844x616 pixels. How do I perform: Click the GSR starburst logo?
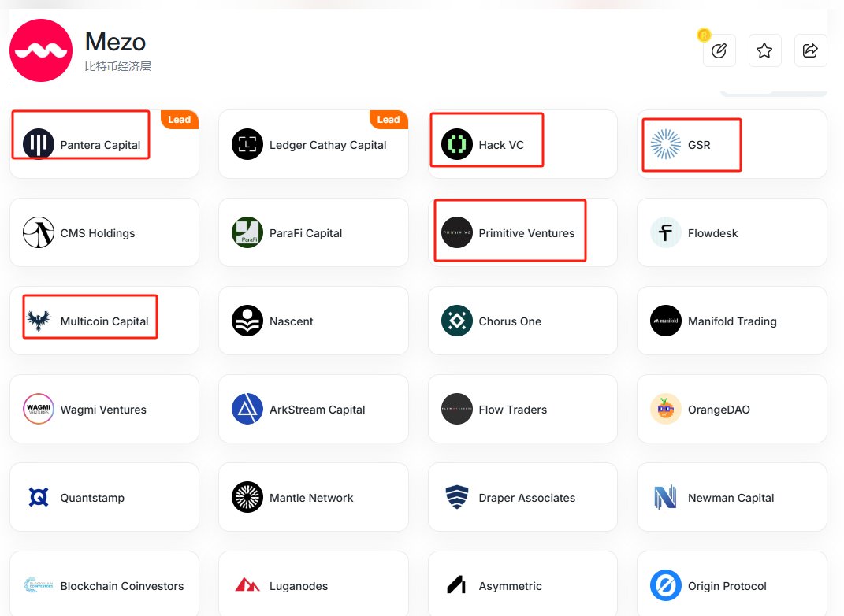(666, 144)
